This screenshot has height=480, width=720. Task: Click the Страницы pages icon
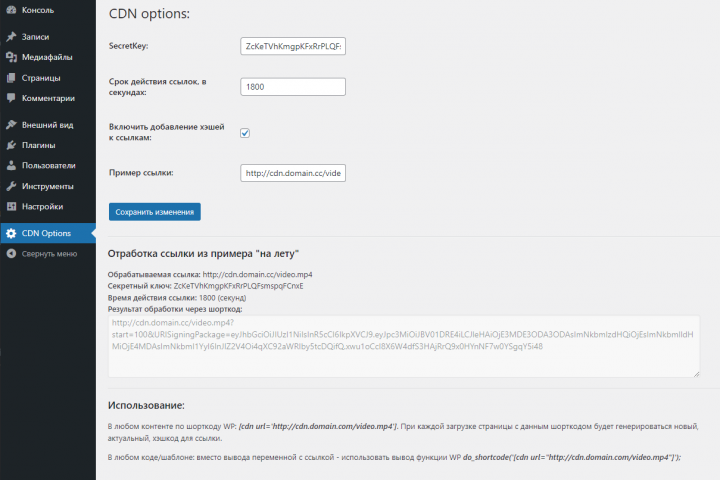pos(10,77)
